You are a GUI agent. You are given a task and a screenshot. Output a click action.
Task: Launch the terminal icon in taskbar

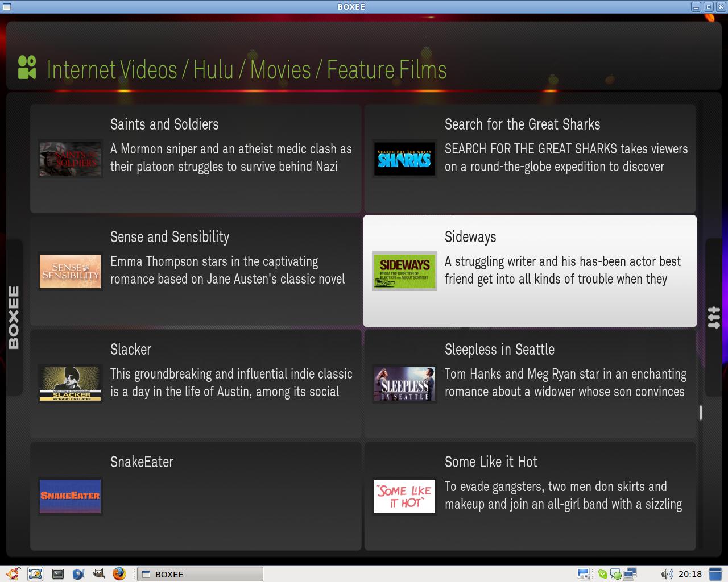point(58,574)
